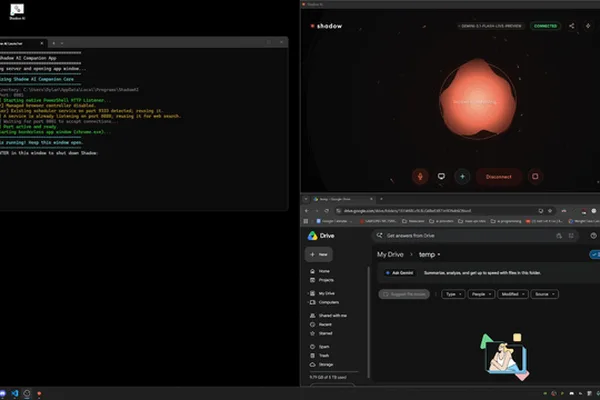The width and height of the screenshot is (600, 400).
Task: Click the screen share monitor icon
Action: (441, 176)
